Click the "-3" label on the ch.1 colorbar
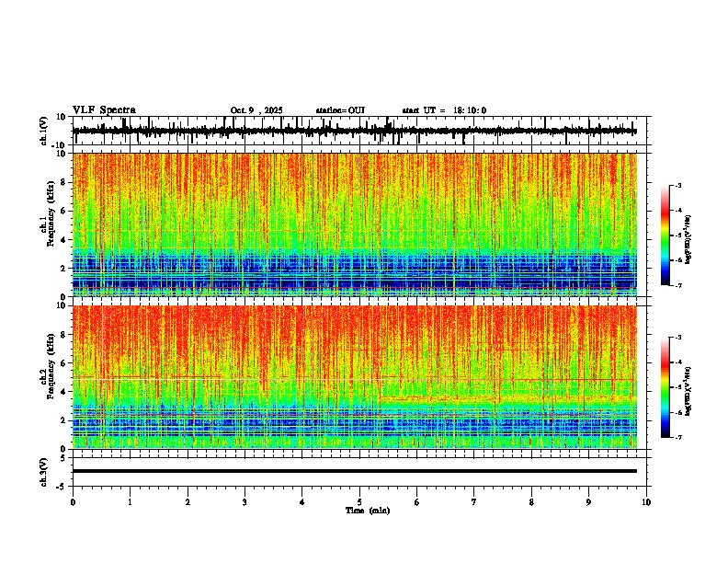This screenshot has width=728, height=563. click(x=677, y=186)
